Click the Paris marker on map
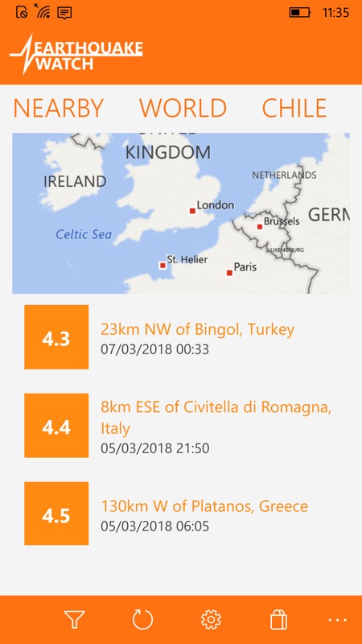 tap(229, 273)
